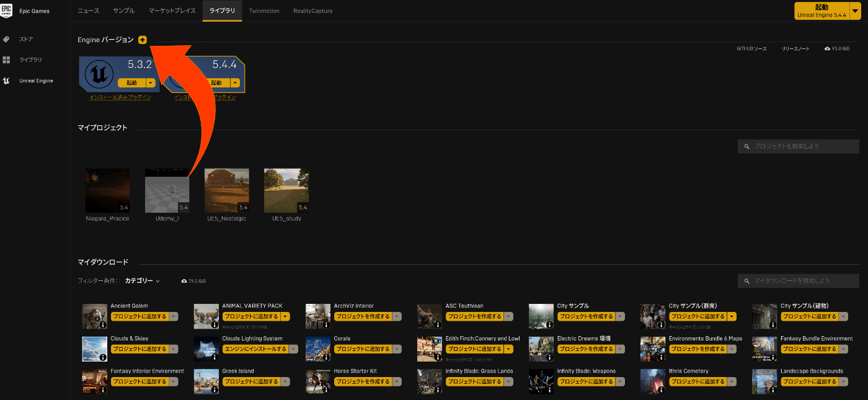Click the cloud icon beside 95.8 GiB

[827, 48]
